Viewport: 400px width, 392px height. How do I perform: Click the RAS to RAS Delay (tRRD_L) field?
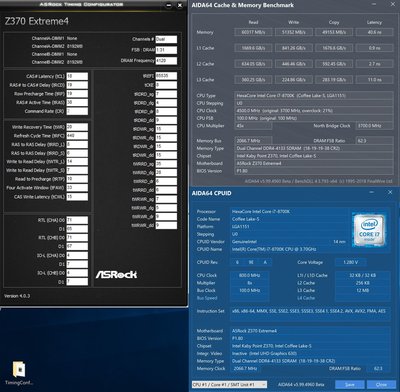(77, 144)
